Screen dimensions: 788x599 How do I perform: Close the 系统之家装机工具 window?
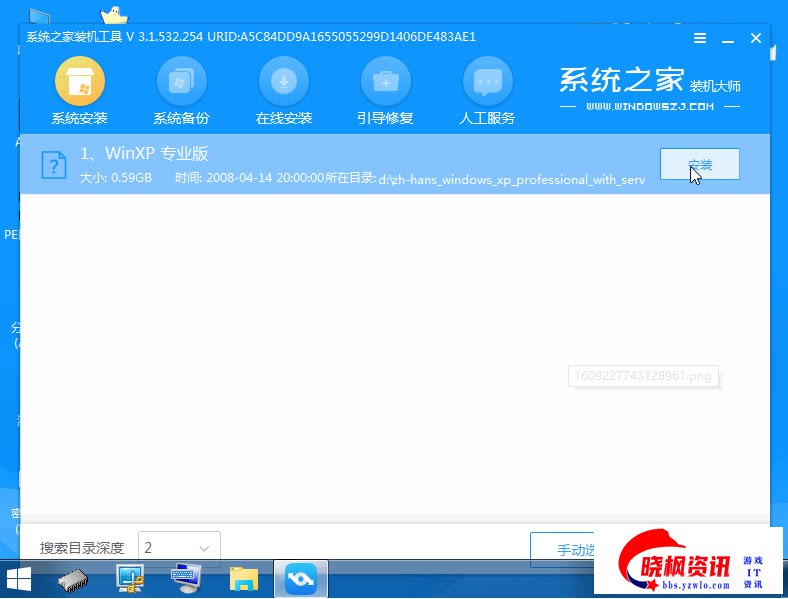pyautogui.click(x=756, y=37)
